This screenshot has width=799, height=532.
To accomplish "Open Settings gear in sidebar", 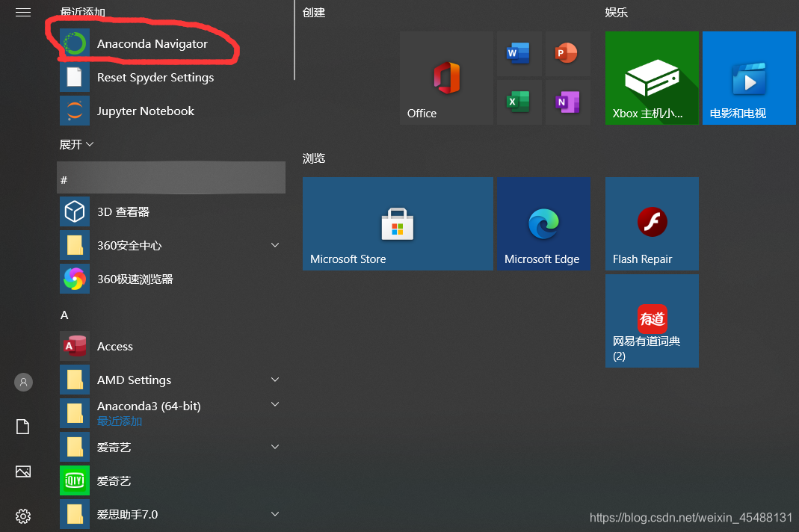I will click(x=23, y=516).
